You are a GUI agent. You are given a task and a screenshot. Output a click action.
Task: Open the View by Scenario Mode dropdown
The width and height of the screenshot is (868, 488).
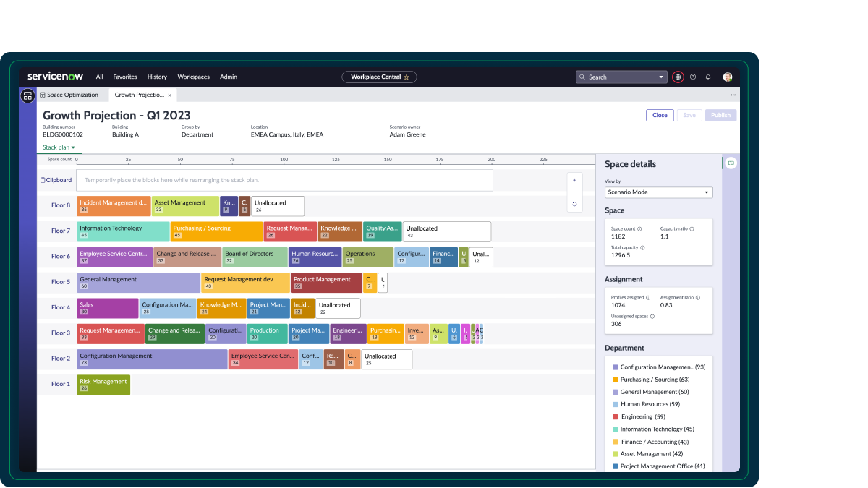click(x=658, y=192)
